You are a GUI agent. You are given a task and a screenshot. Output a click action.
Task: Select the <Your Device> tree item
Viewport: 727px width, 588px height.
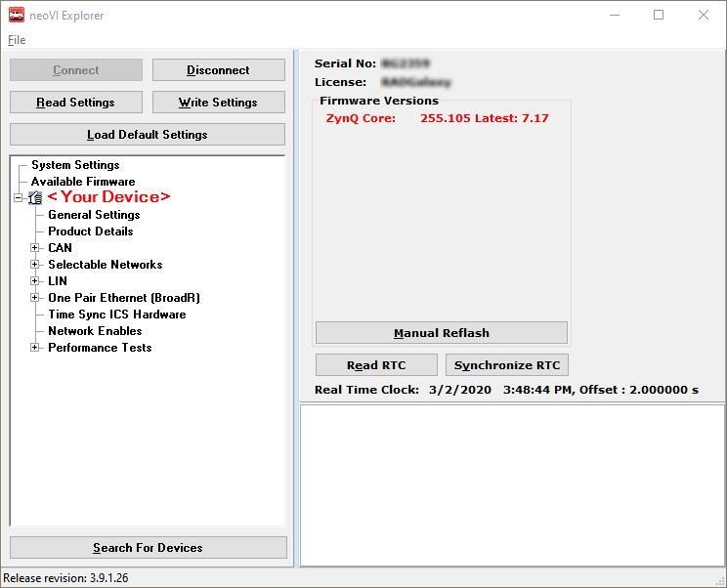(x=109, y=197)
